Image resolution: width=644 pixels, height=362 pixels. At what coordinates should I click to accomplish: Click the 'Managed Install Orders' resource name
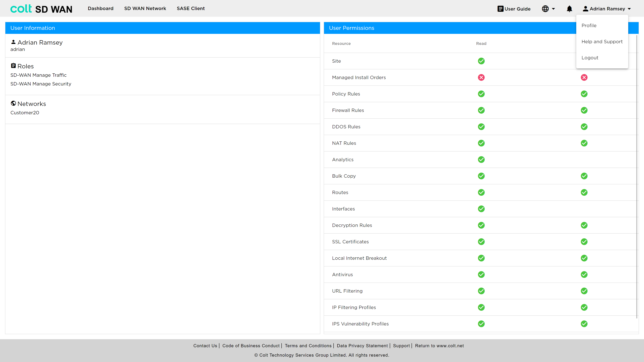[x=359, y=77]
